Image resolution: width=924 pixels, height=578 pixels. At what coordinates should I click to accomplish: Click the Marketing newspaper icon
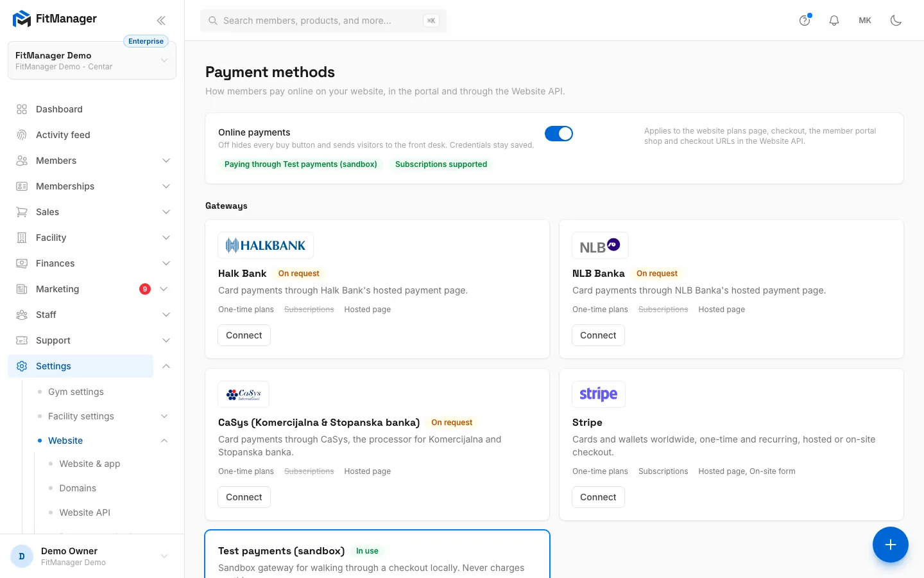coord(22,289)
